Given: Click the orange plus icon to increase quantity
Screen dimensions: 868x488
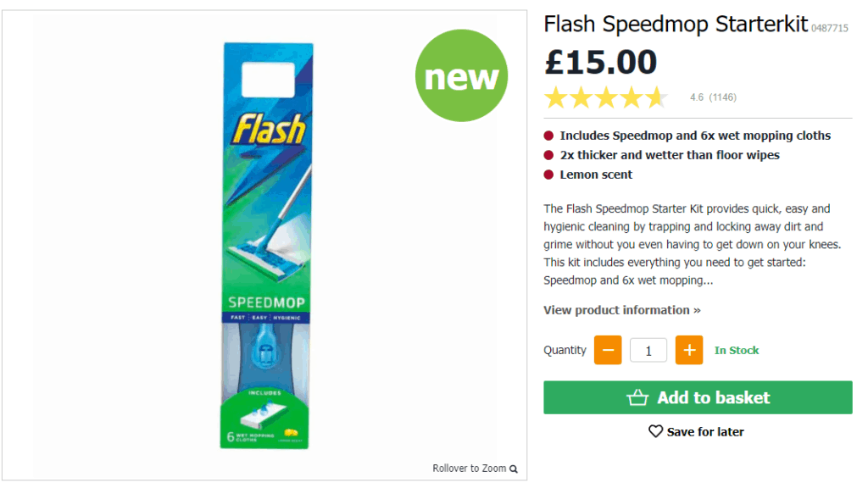Looking at the screenshot, I should (x=688, y=349).
